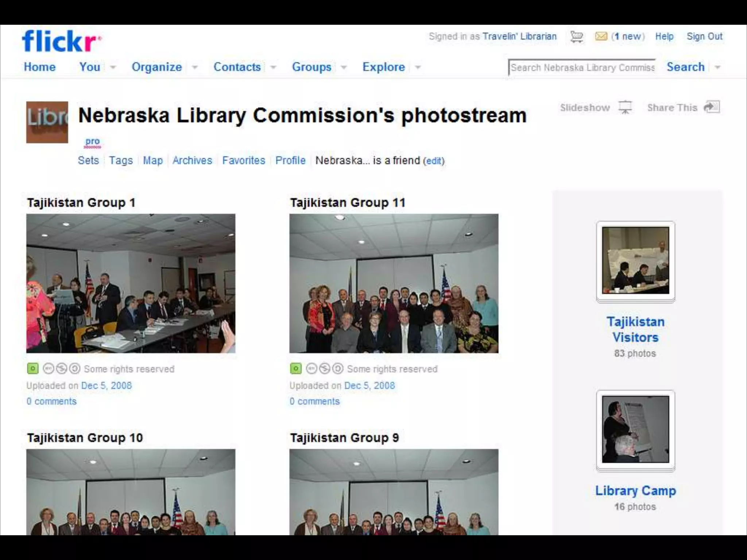
Task: Open the Groups menu item
Action: [311, 67]
